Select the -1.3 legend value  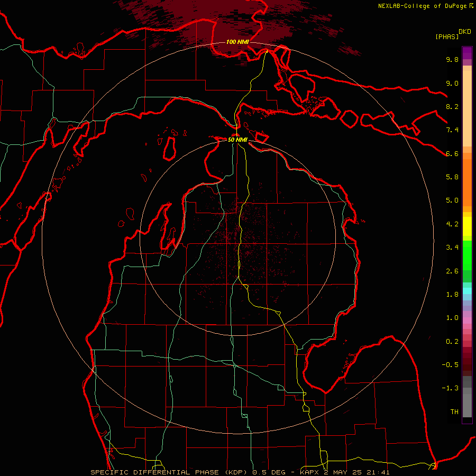(450, 388)
